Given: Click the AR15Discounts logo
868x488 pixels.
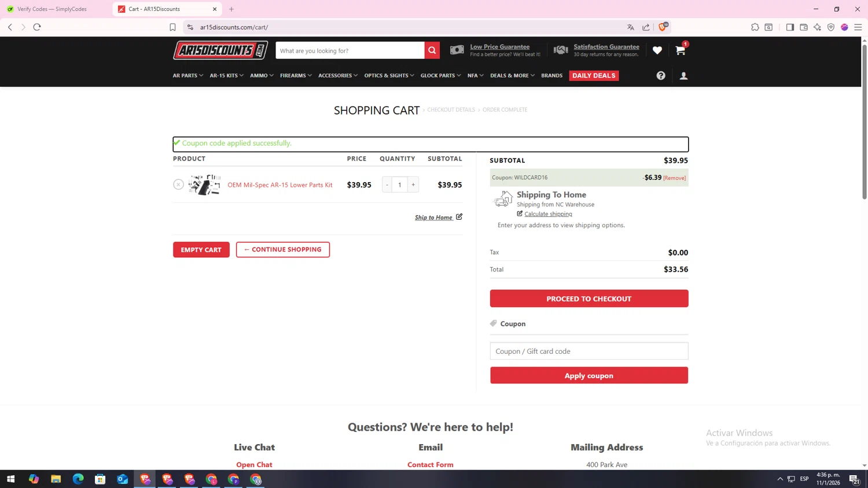Looking at the screenshot, I should click(220, 50).
